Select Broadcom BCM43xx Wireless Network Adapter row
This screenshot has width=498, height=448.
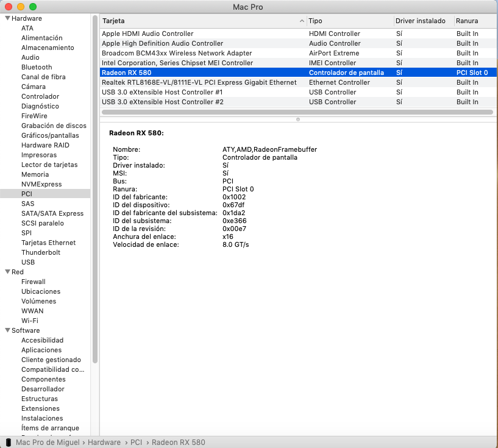[298, 54]
